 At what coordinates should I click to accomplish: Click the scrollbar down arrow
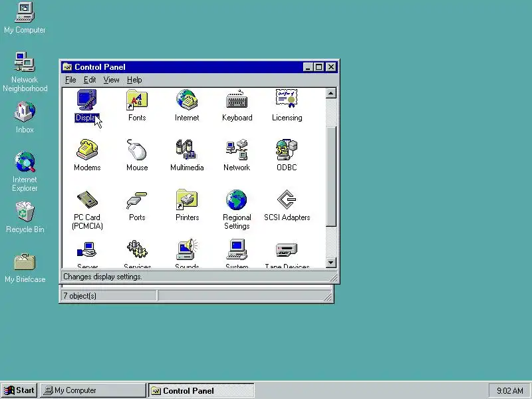pyautogui.click(x=331, y=262)
